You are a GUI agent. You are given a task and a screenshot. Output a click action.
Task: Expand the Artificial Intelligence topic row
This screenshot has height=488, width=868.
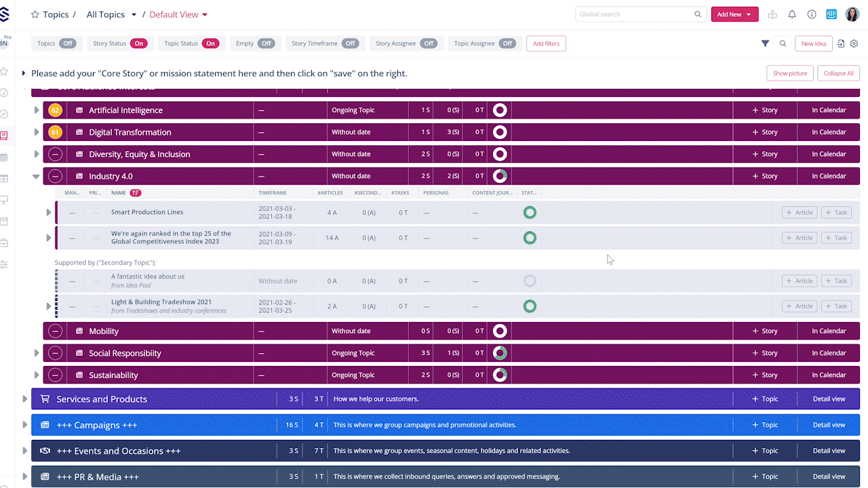click(x=37, y=110)
